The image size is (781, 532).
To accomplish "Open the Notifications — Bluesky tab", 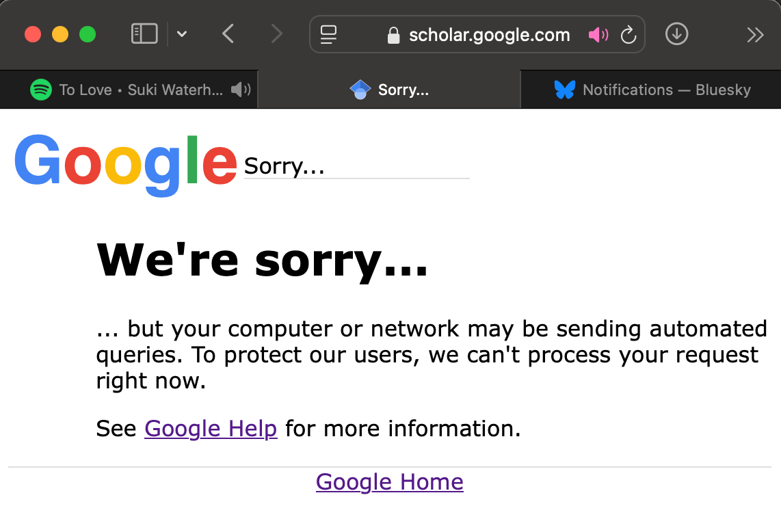I will 652,90.
